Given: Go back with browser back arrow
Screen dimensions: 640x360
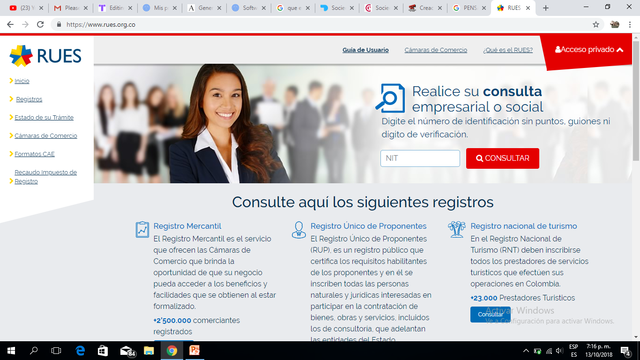Looking at the screenshot, I should (10, 24).
